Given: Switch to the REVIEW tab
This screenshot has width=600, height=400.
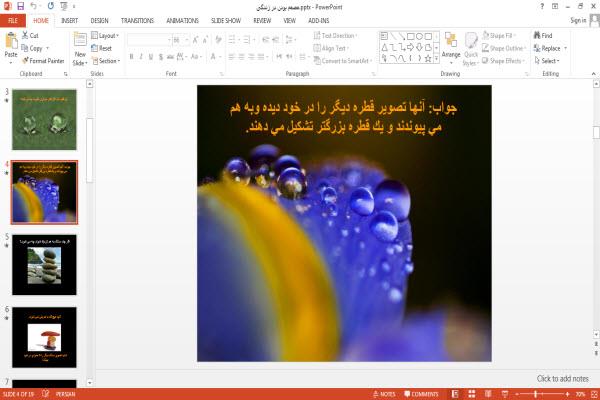Looking at the screenshot, I should point(262,21).
